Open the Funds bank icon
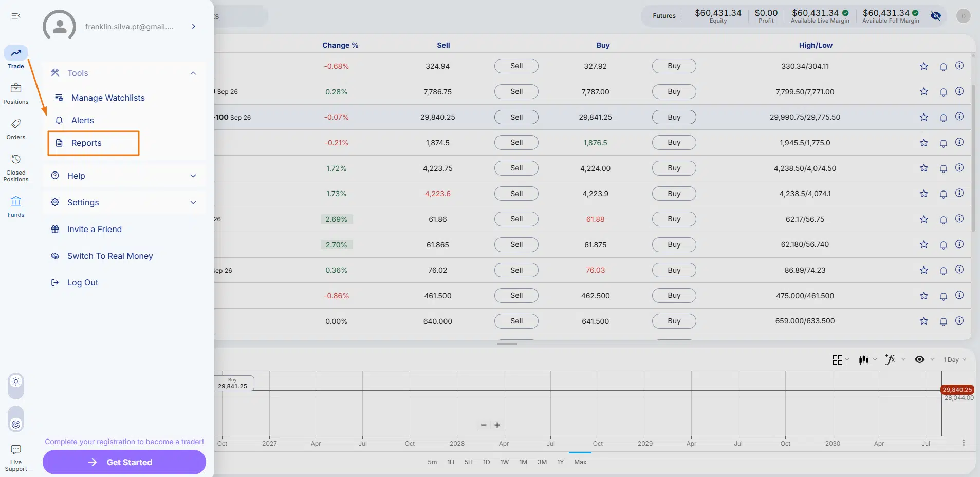Screen dimensions: 980x477 coord(16,201)
